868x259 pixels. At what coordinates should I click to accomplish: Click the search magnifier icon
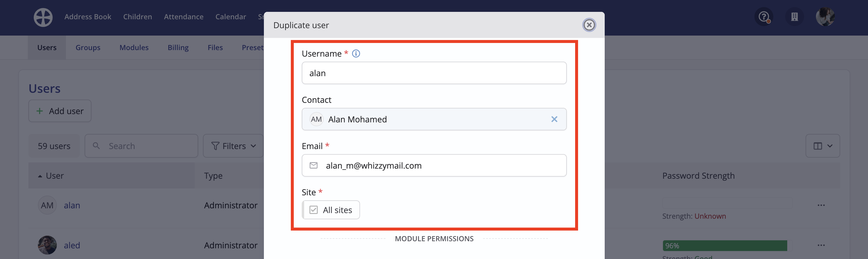96,146
